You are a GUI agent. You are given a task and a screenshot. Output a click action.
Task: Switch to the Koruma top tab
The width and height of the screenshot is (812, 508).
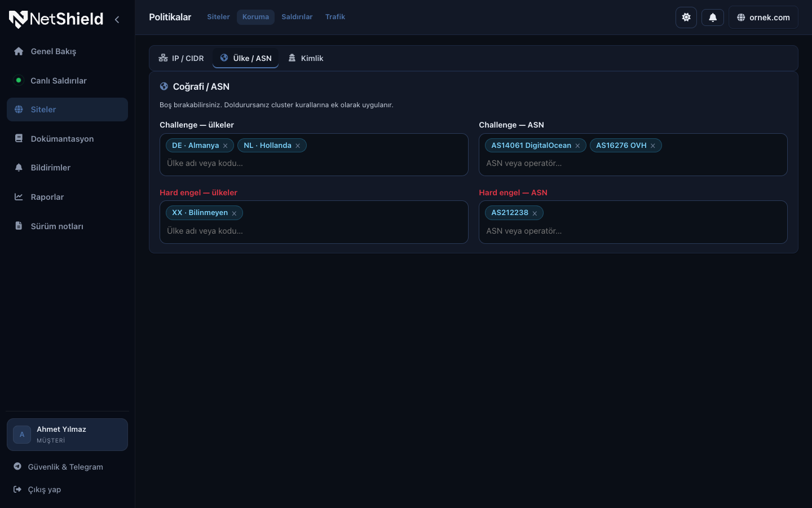click(x=255, y=17)
